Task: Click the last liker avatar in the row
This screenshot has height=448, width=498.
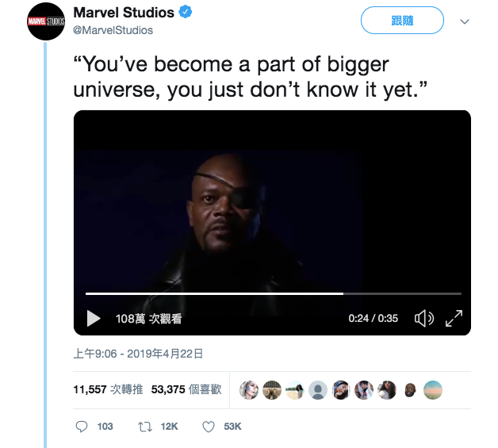Action: (432, 389)
